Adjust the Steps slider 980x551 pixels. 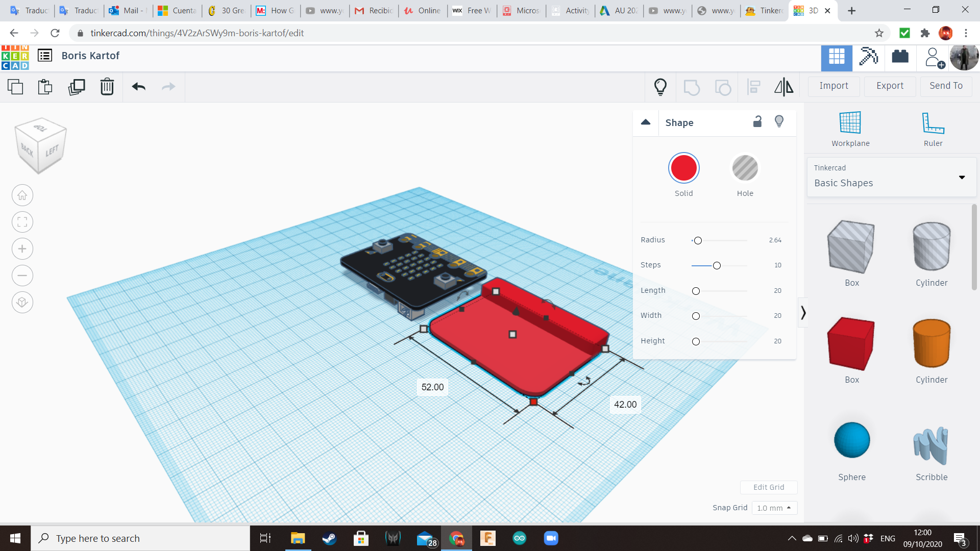pos(717,265)
